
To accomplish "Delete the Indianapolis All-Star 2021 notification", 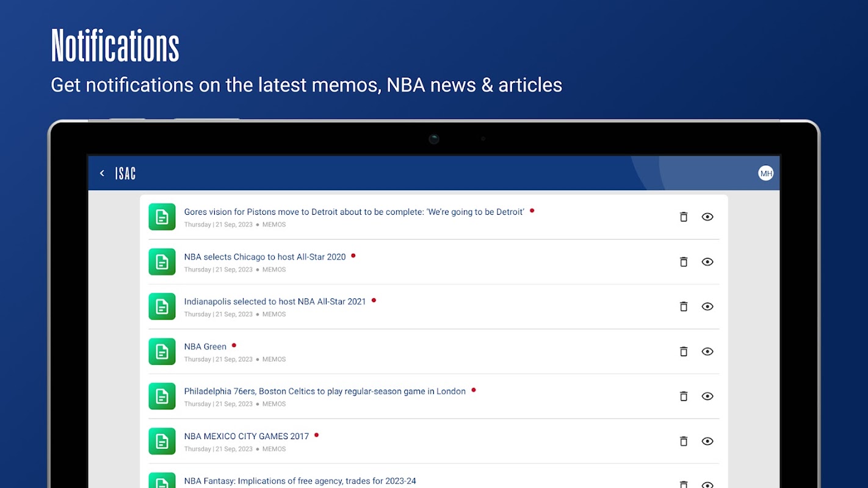I will 684,306.
